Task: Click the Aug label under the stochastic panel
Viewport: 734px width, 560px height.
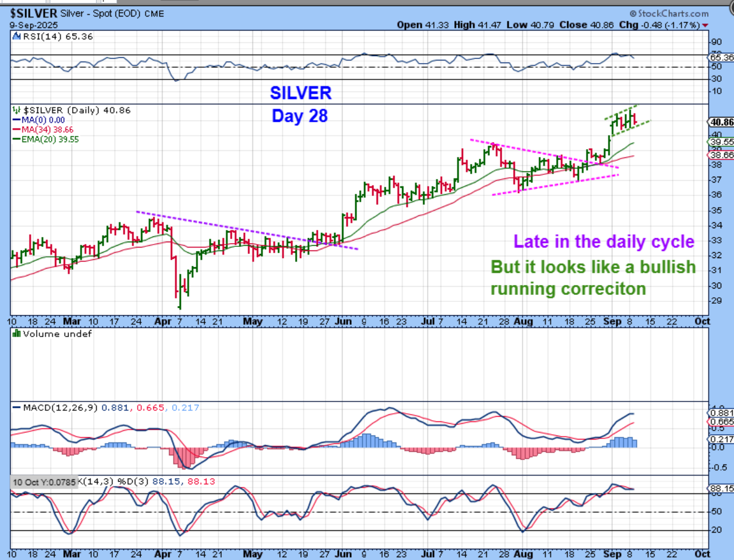Action: point(523,554)
